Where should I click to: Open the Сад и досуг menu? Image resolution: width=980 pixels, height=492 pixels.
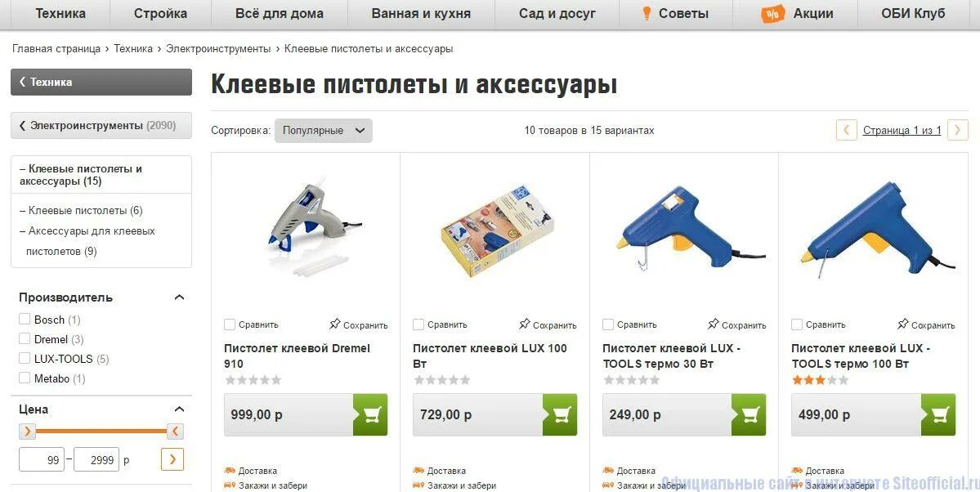click(557, 13)
